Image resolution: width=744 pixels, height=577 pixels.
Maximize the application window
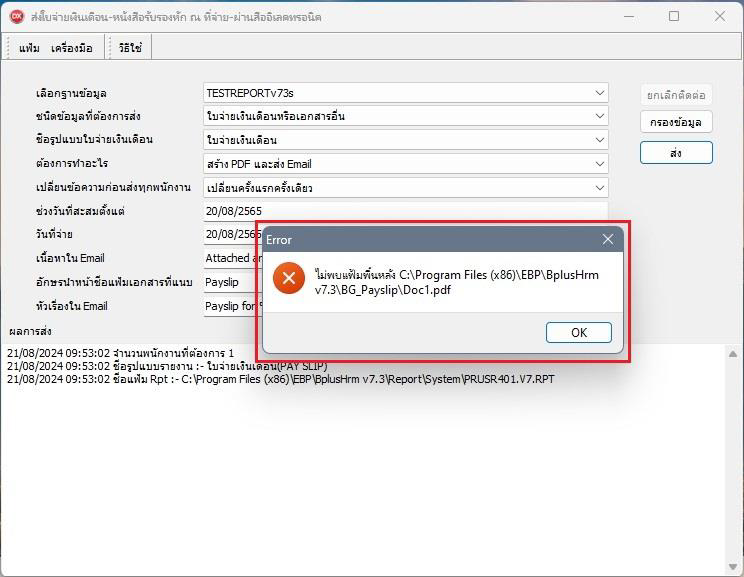tap(673, 17)
